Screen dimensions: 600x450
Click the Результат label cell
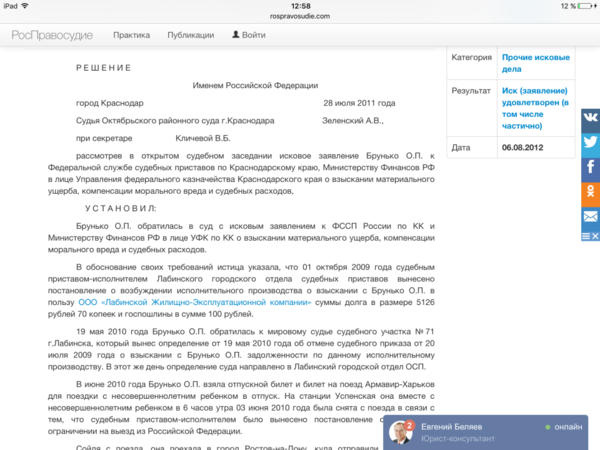pos(472,108)
